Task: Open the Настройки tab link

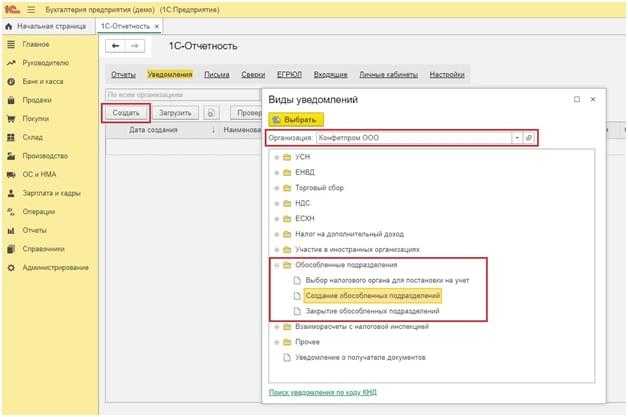Action: (447, 75)
